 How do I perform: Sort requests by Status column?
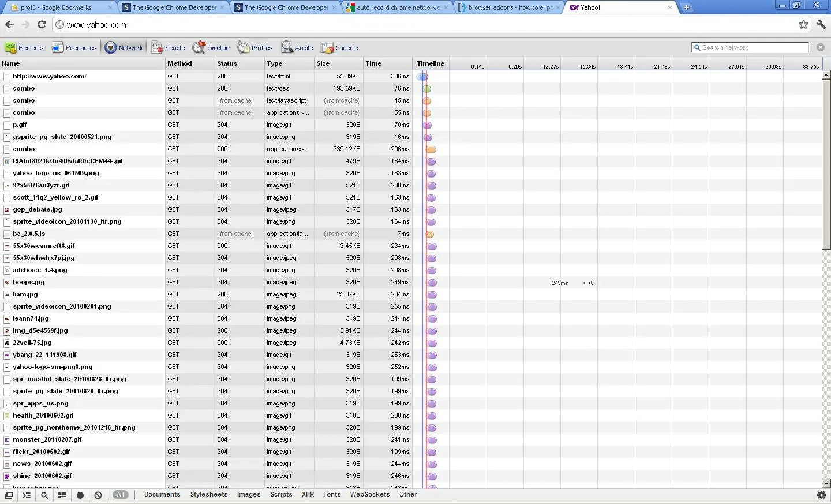(239, 63)
